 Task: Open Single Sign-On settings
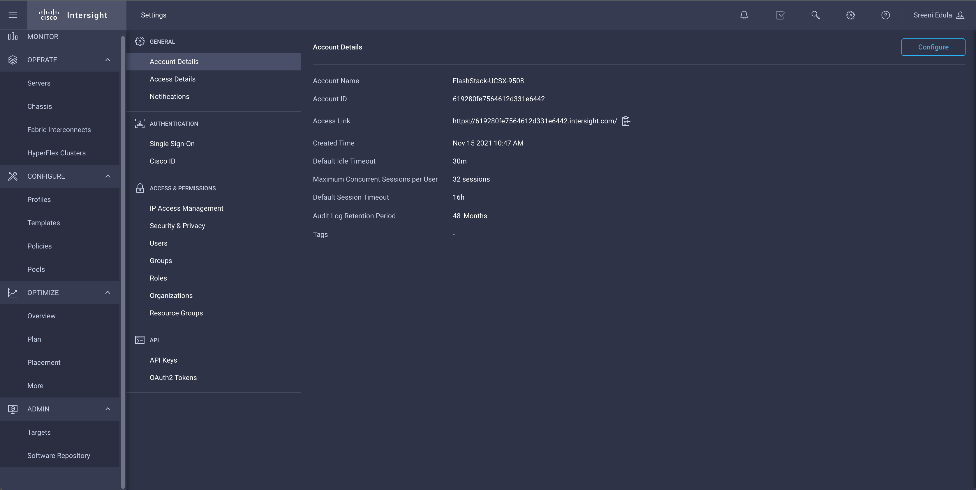pyautogui.click(x=172, y=143)
